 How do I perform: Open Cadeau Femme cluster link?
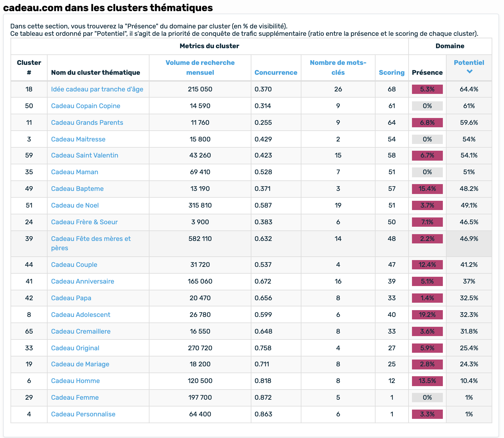pyautogui.click(x=75, y=398)
